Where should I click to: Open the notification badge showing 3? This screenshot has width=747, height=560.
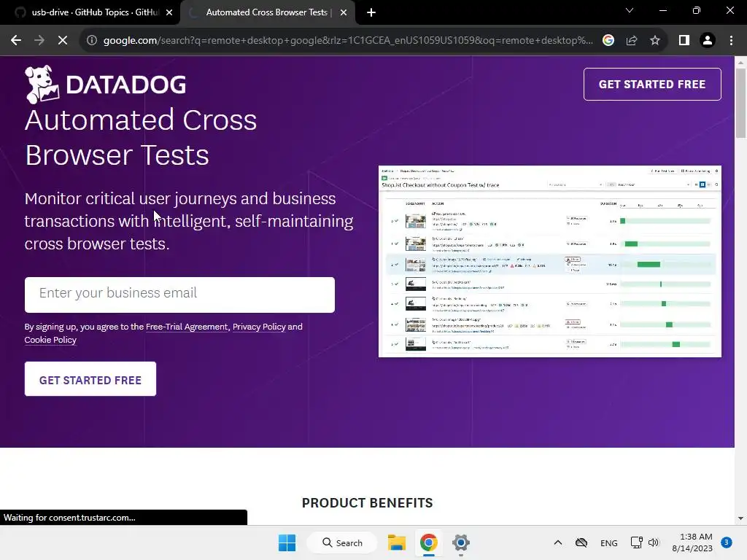pyautogui.click(x=727, y=542)
